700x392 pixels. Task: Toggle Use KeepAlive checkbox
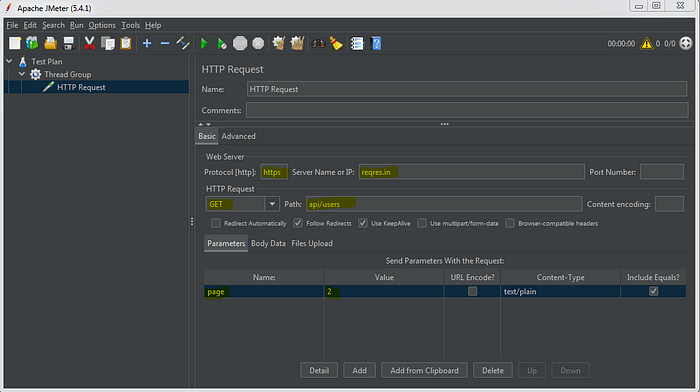362,223
